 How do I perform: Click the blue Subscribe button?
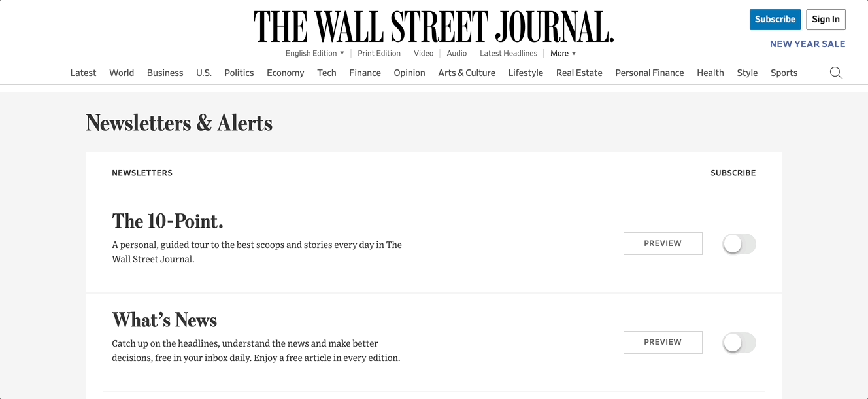pyautogui.click(x=775, y=20)
